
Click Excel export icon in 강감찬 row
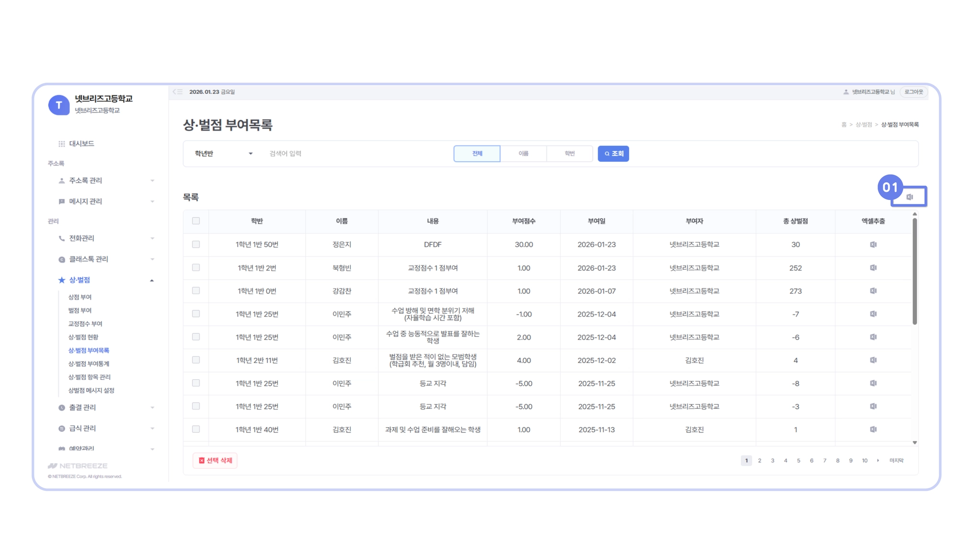click(873, 291)
